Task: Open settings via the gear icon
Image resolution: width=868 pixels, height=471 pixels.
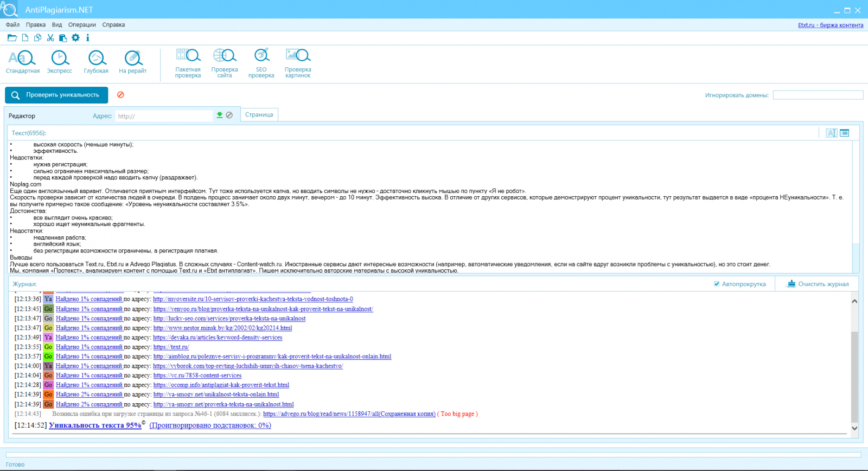Action: pos(75,37)
